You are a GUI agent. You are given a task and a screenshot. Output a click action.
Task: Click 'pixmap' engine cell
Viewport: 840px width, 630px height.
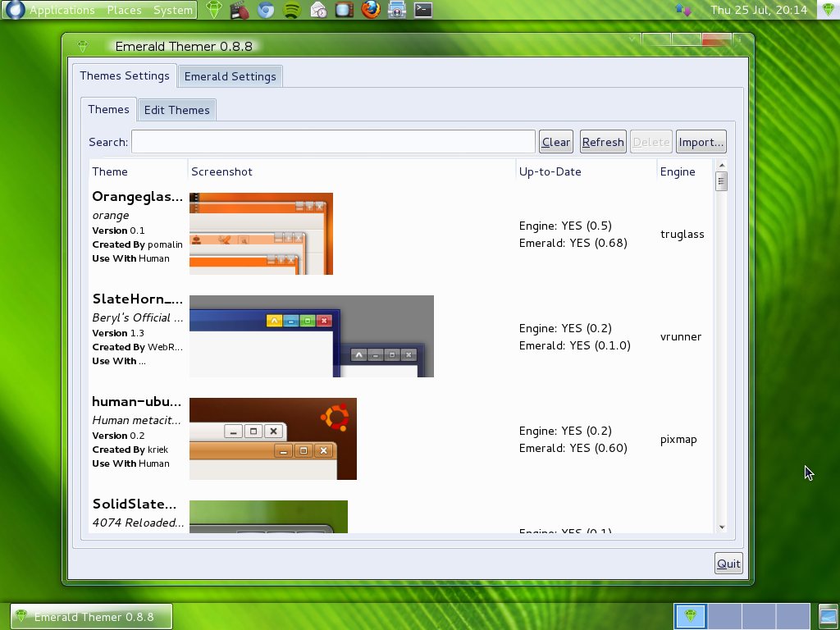pos(678,440)
